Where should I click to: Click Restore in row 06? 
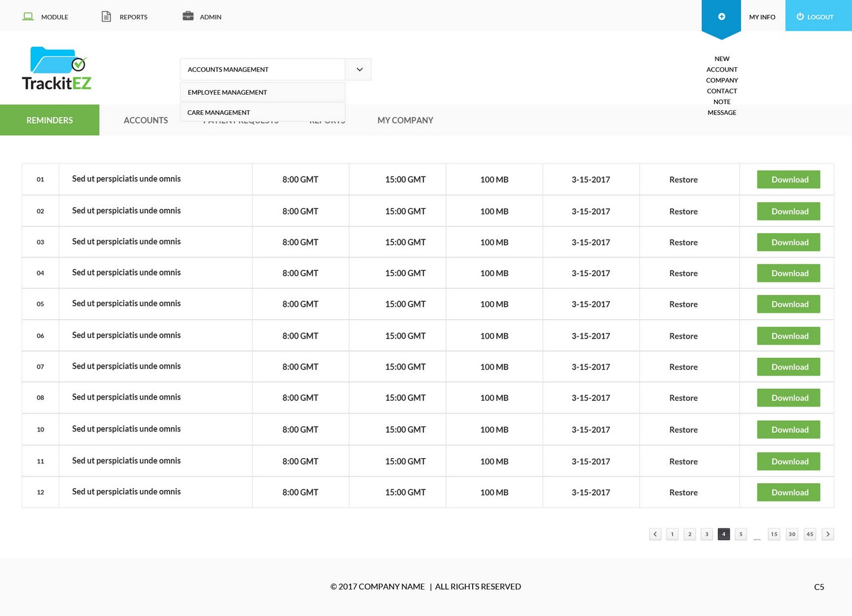684,336
